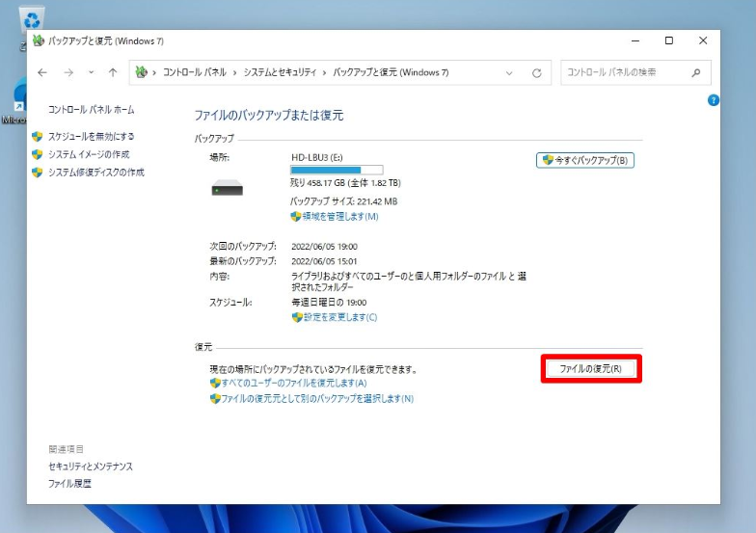Image resolution: width=756 pixels, height=533 pixels.
Task: Click the Forward navigation arrow
Action: tap(68, 73)
